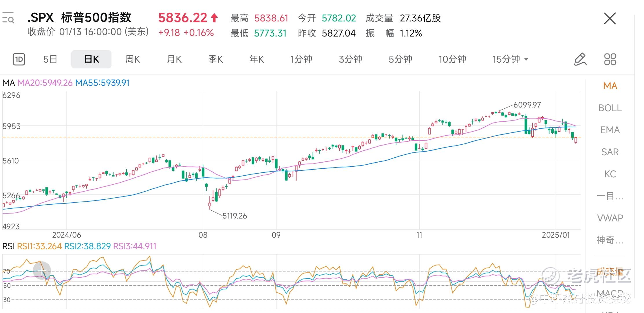644x313 pixels.
Task: Open MA20 MA55 indicator settings label
Action: coord(66,83)
